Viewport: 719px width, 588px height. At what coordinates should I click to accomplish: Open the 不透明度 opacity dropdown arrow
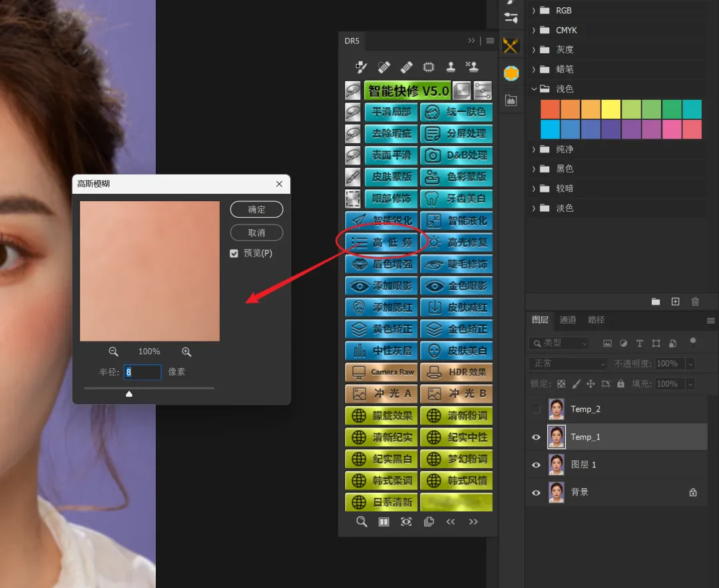(690, 364)
